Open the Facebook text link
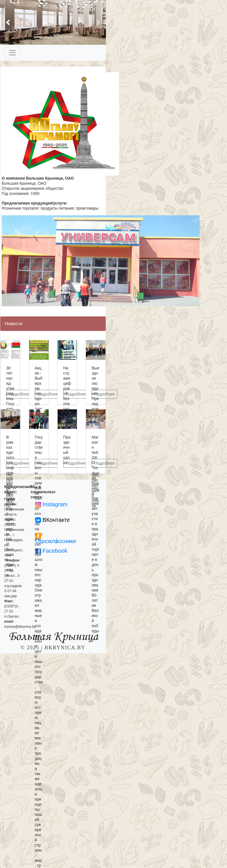Viewport: 227px width, 868px height. [55, 551]
